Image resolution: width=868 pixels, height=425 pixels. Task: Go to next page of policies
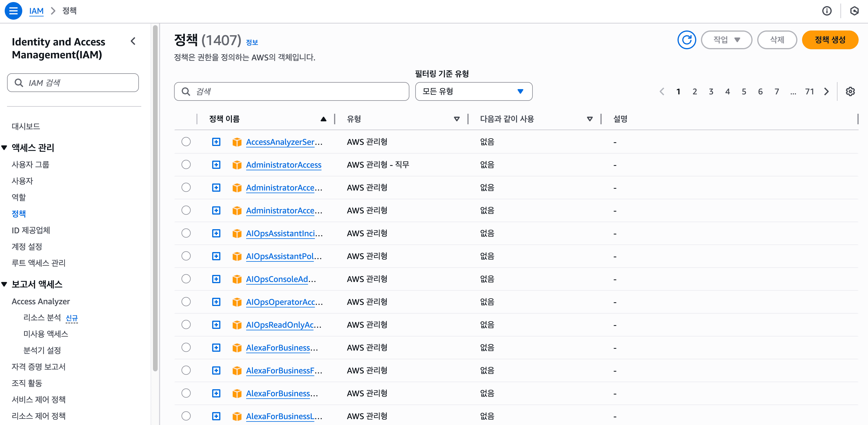[x=826, y=91]
